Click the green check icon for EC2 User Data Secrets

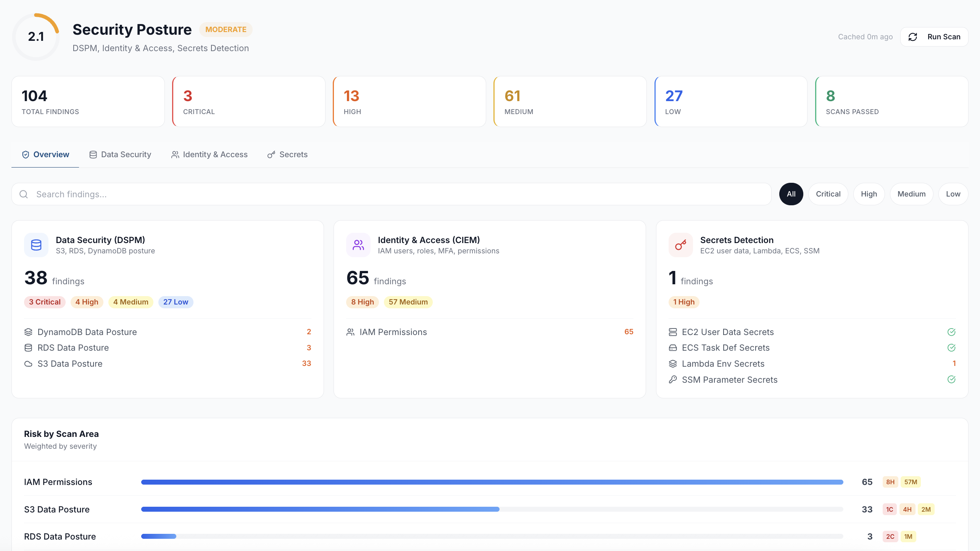pyautogui.click(x=951, y=332)
